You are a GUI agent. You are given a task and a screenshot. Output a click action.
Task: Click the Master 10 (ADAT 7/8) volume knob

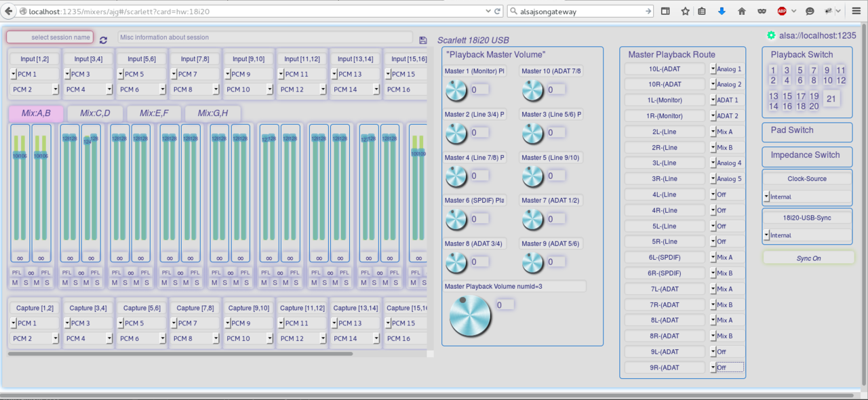click(533, 89)
